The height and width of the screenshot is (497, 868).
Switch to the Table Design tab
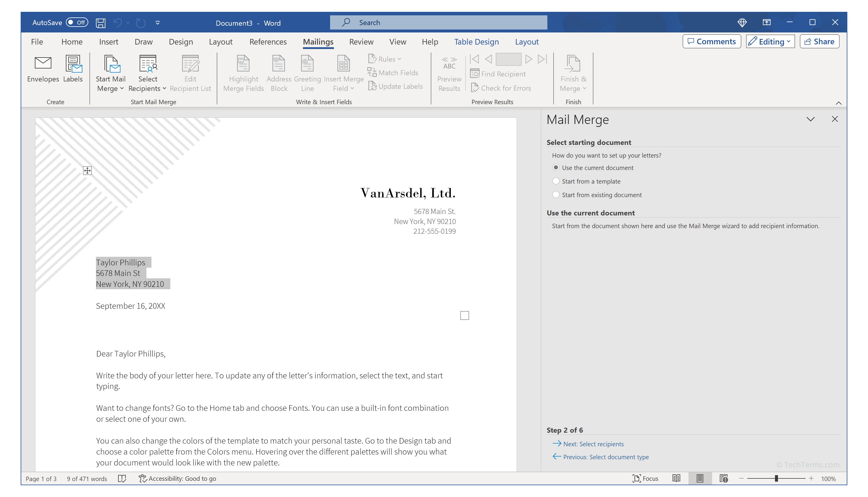coord(476,42)
